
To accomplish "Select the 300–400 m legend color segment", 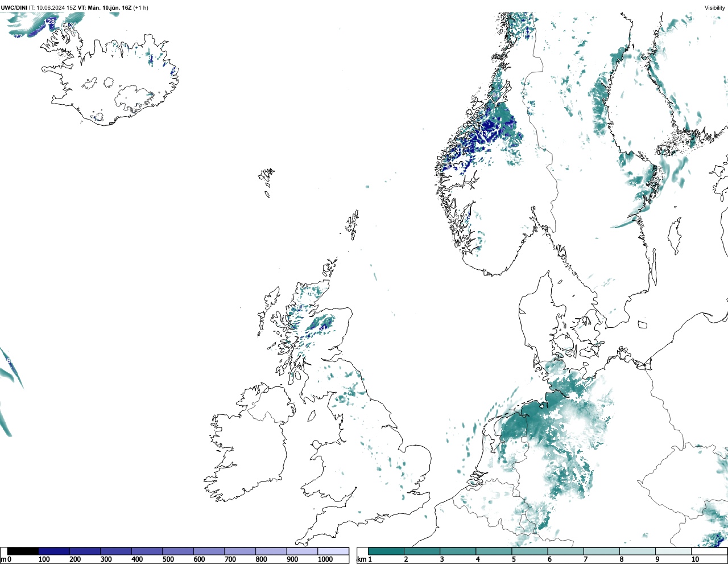I will [x=116, y=551].
